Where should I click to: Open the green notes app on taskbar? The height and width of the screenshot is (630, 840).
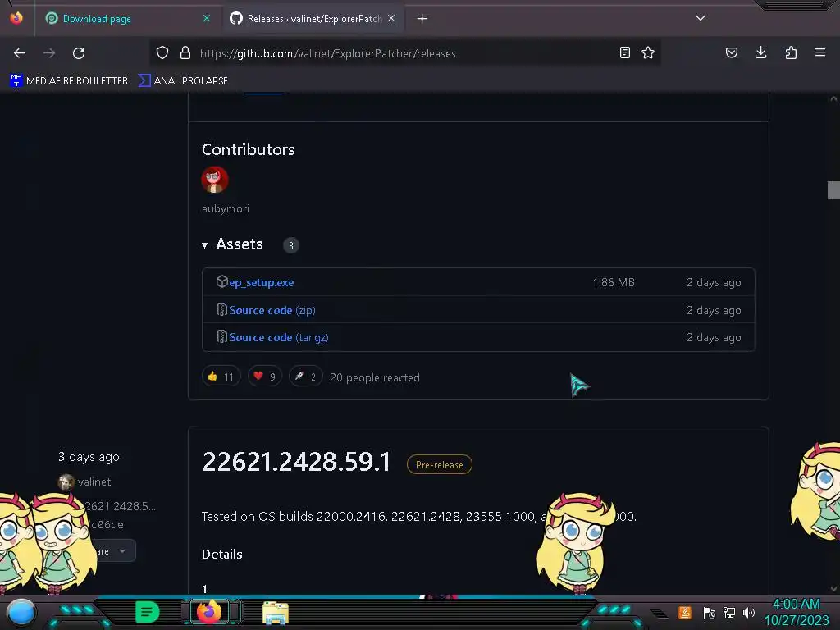click(x=147, y=612)
